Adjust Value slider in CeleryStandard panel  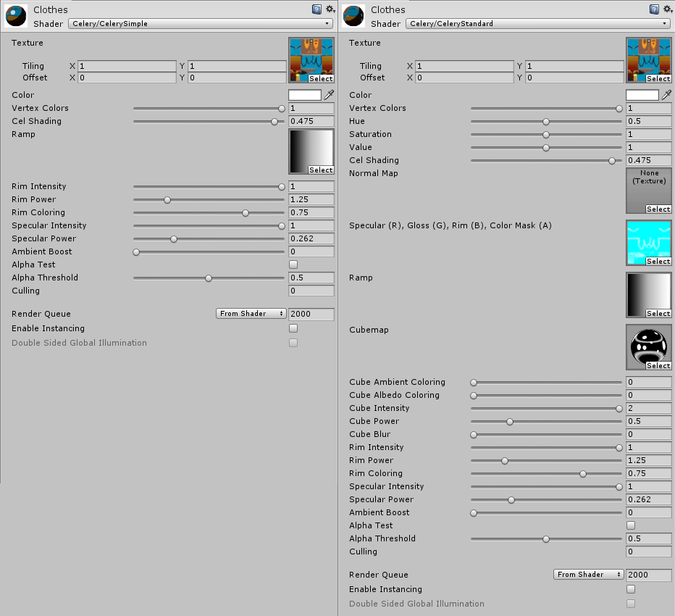pos(547,148)
